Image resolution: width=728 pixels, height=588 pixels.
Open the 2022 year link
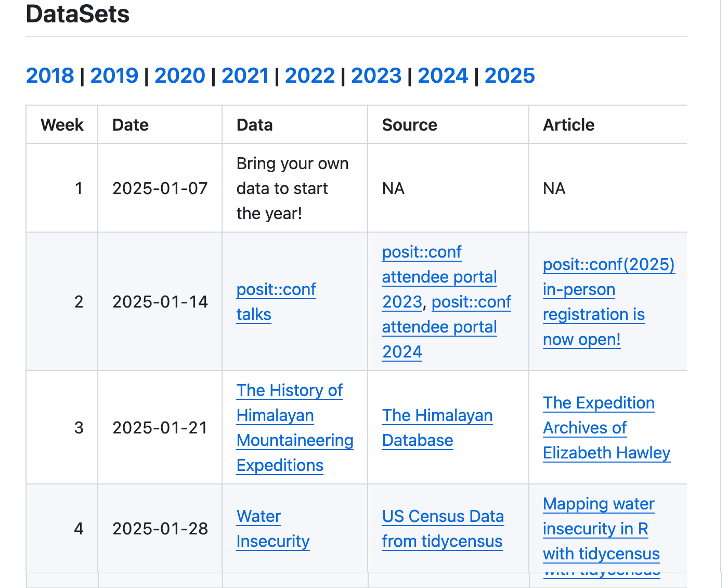310,76
